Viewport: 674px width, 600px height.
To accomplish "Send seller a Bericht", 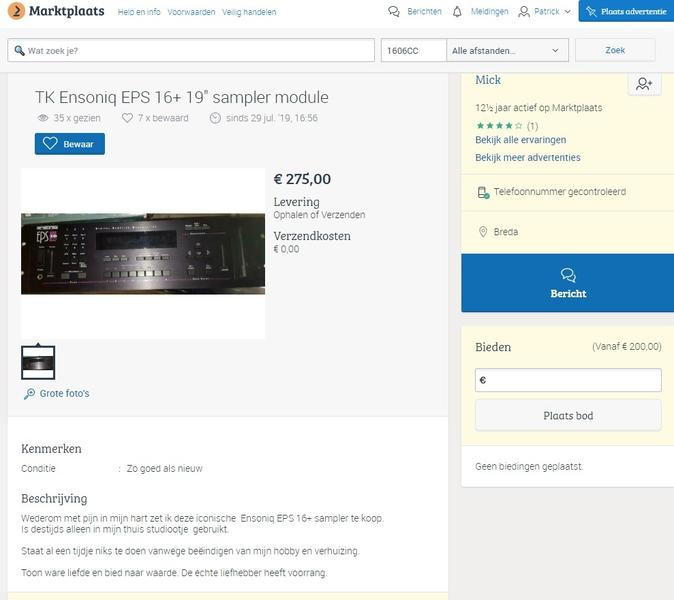I will click(567, 283).
